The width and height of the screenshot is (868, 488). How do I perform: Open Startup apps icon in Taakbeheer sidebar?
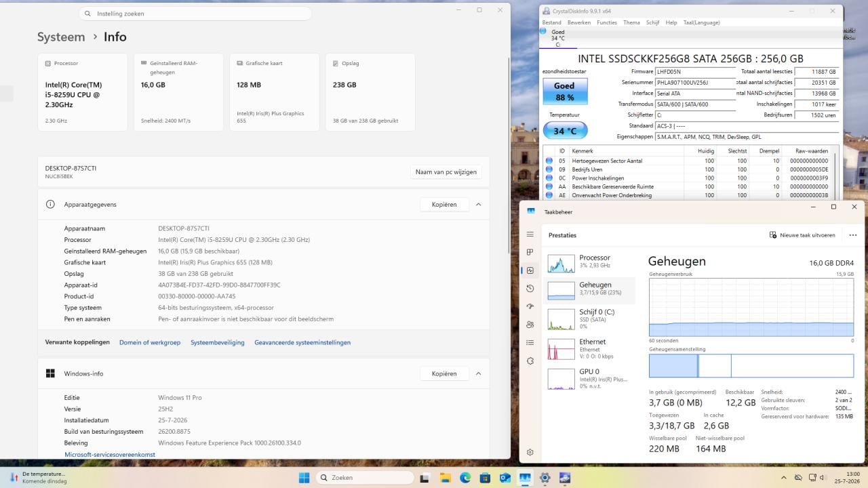530,306
